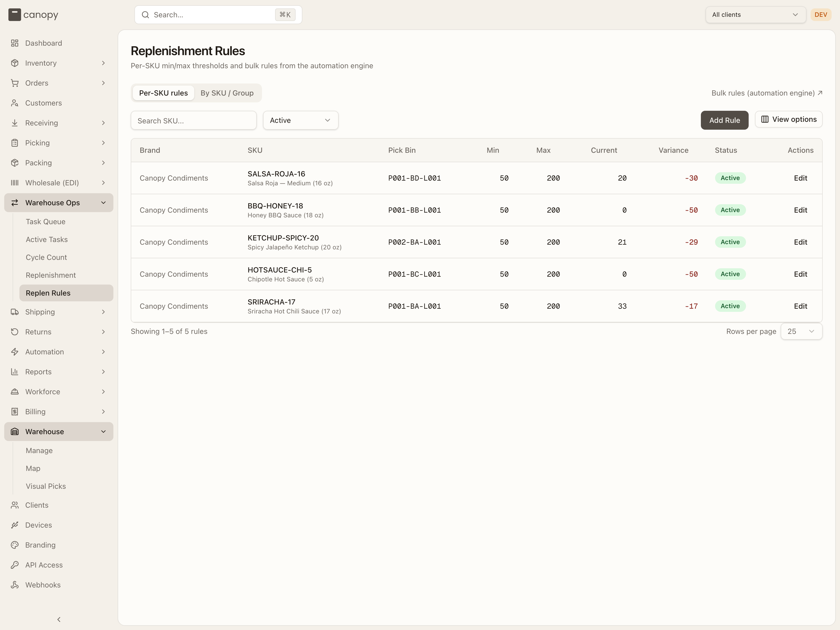Switch to the Per-SKU rules tab

coord(163,93)
